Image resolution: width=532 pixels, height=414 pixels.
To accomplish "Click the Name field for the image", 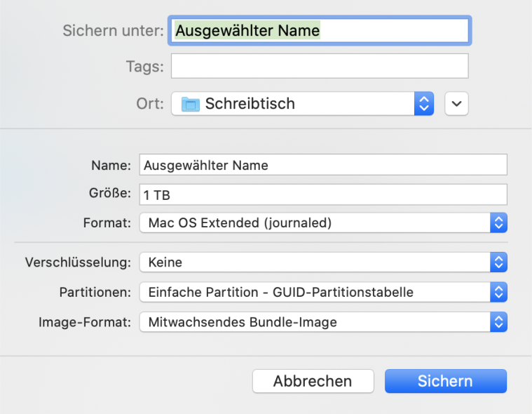I will [x=323, y=165].
